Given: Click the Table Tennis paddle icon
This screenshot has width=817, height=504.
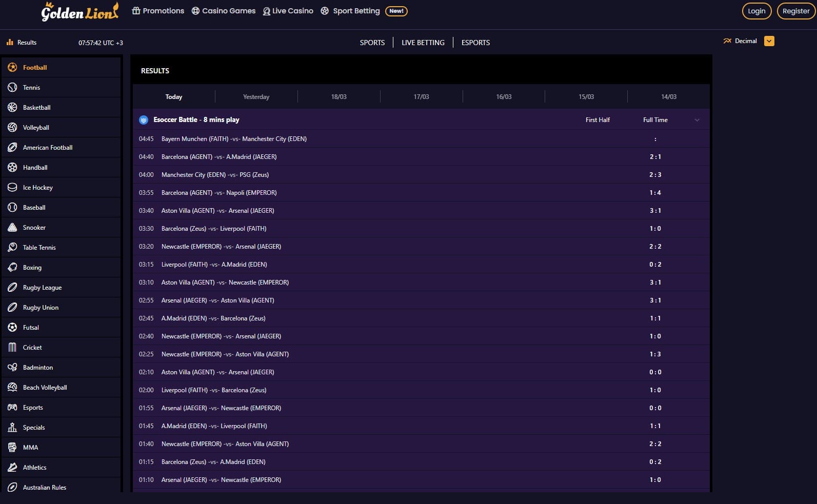Looking at the screenshot, I should [x=12, y=247].
